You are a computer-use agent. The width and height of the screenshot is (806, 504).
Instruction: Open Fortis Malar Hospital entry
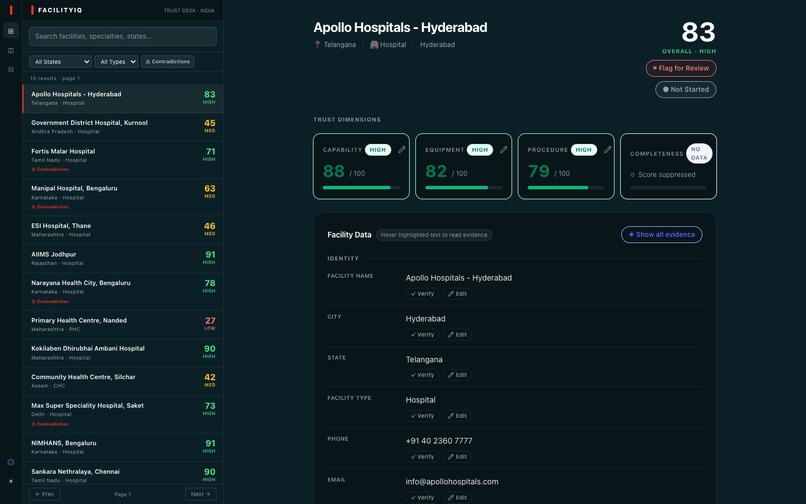(x=123, y=160)
